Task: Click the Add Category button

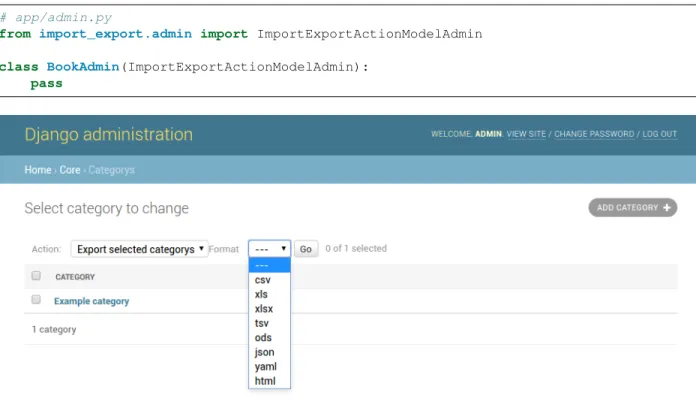Action: click(633, 207)
